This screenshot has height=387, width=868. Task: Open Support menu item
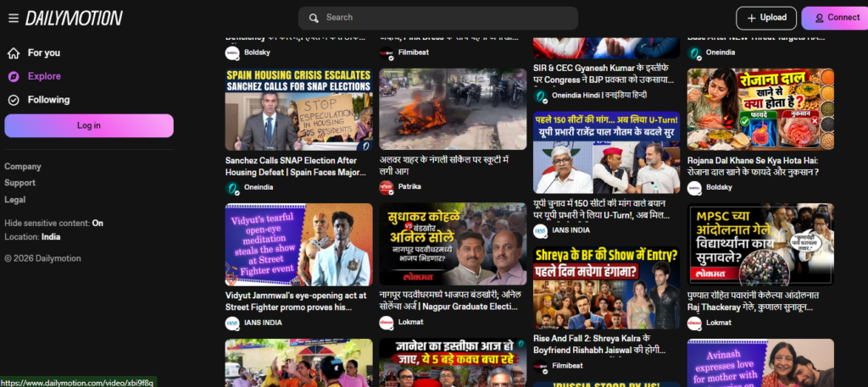[20, 183]
